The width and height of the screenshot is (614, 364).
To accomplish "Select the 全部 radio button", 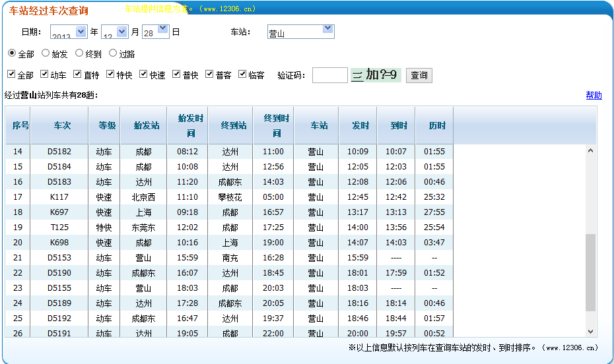I will 12,53.
